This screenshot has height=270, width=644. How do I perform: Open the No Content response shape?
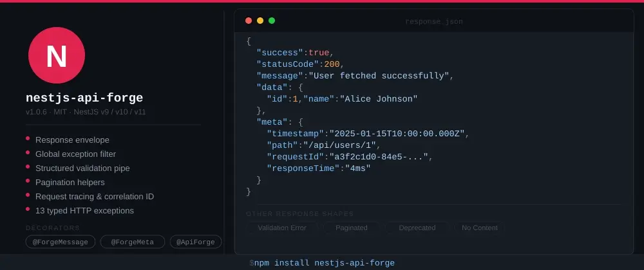pos(480,228)
